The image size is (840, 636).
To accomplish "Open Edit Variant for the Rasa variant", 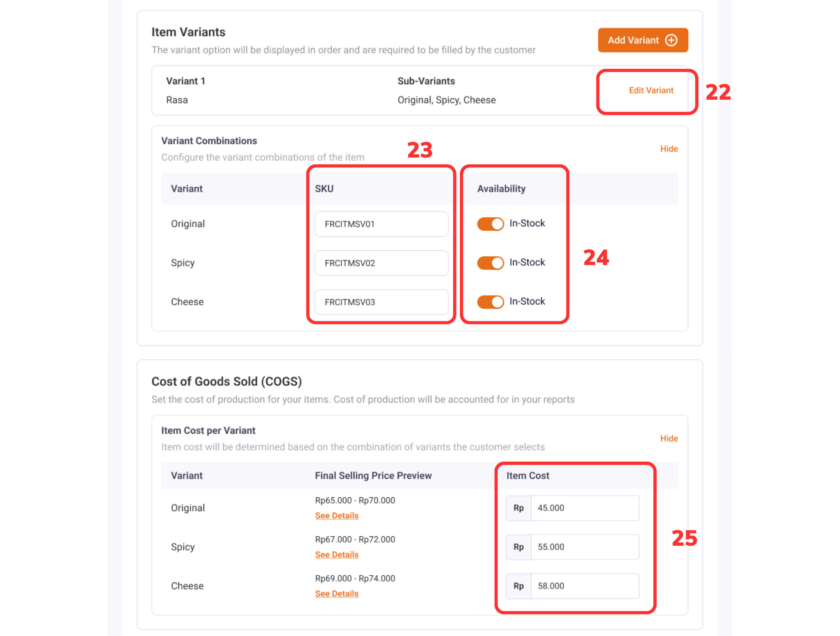I will pos(651,90).
